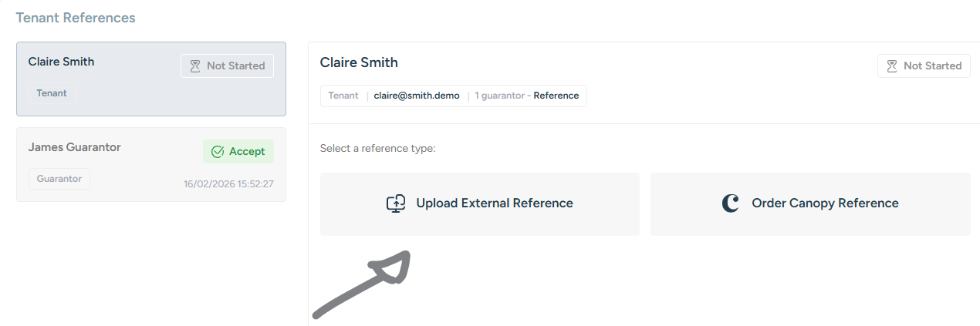Click the upload monitor icon
This screenshot has height=326, width=980.
[x=396, y=203]
